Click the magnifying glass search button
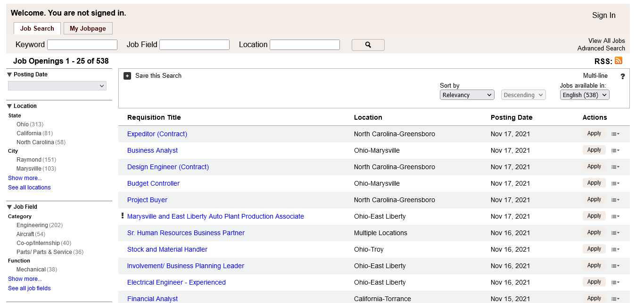 point(368,45)
